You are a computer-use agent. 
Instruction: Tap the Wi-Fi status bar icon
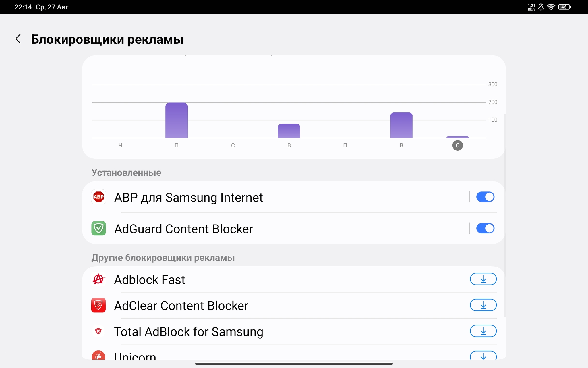click(x=551, y=7)
